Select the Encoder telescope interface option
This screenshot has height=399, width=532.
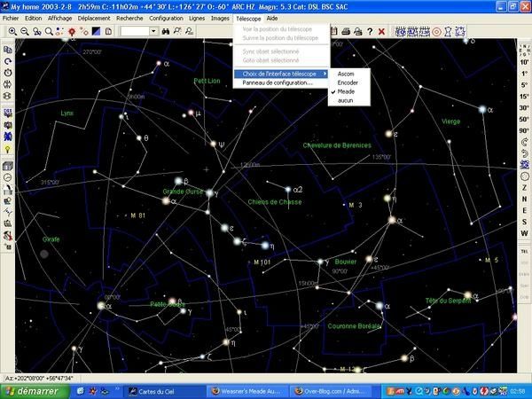coord(348,82)
